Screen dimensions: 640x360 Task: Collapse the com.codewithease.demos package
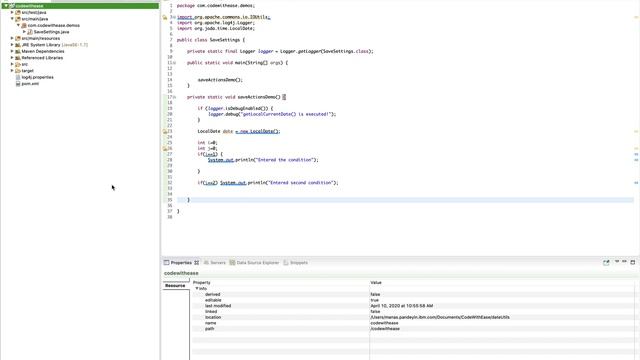[18, 25]
